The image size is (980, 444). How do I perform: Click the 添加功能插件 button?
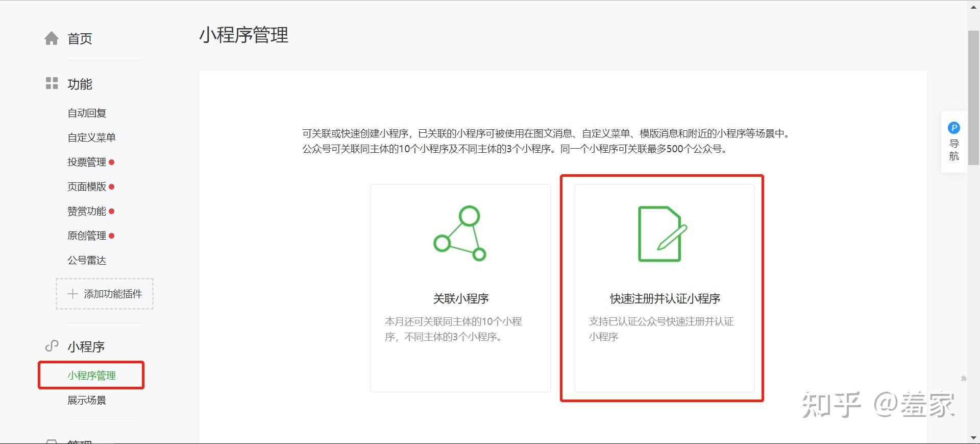tap(105, 294)
